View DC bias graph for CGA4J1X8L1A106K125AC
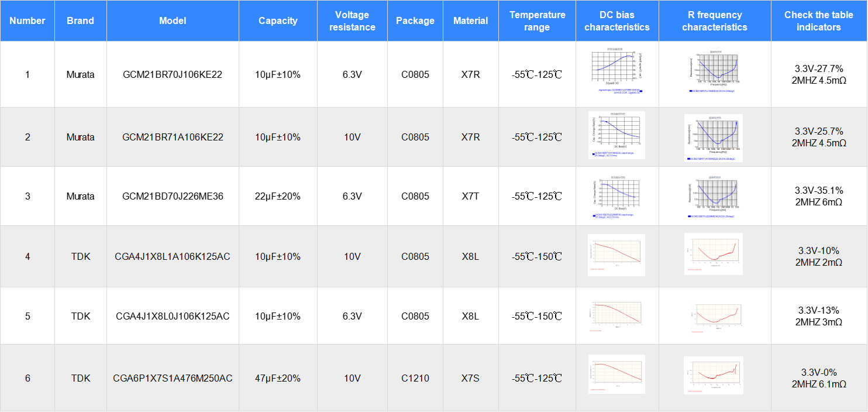 (x=616, y=255)
